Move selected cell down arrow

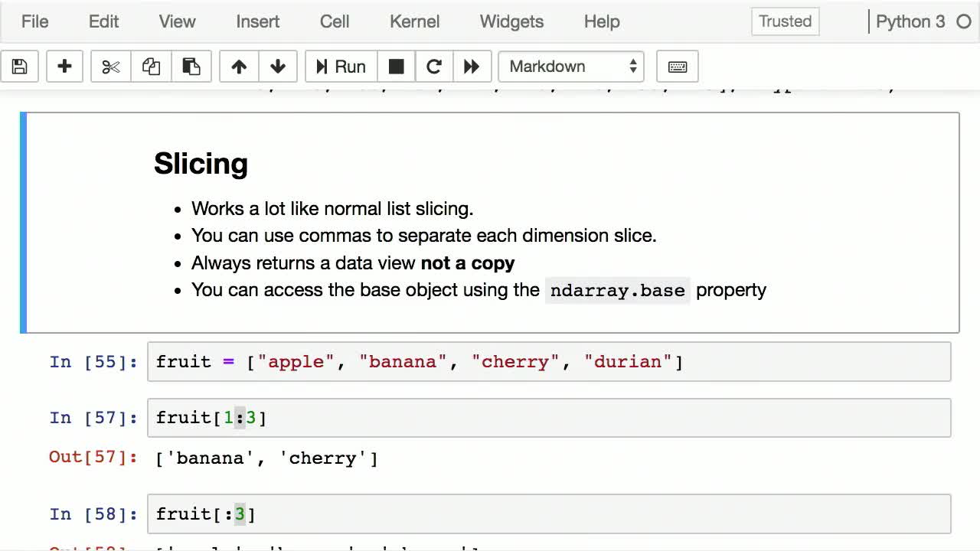278,67
